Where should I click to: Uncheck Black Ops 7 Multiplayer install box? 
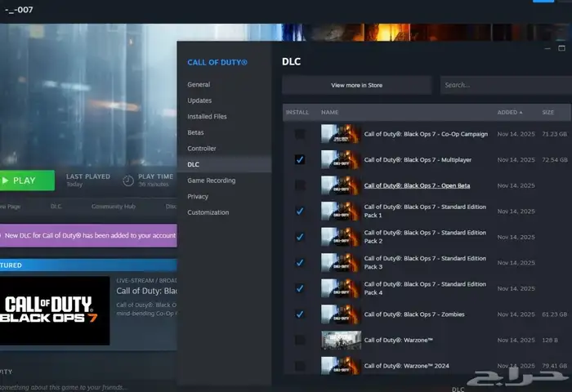click(300, 160)
